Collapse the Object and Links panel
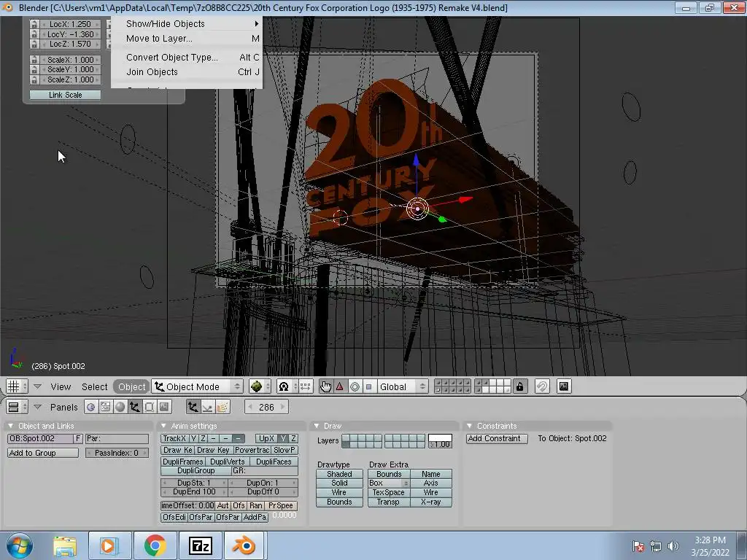Viewport: 747px width, 560px height. coord(10,426)
